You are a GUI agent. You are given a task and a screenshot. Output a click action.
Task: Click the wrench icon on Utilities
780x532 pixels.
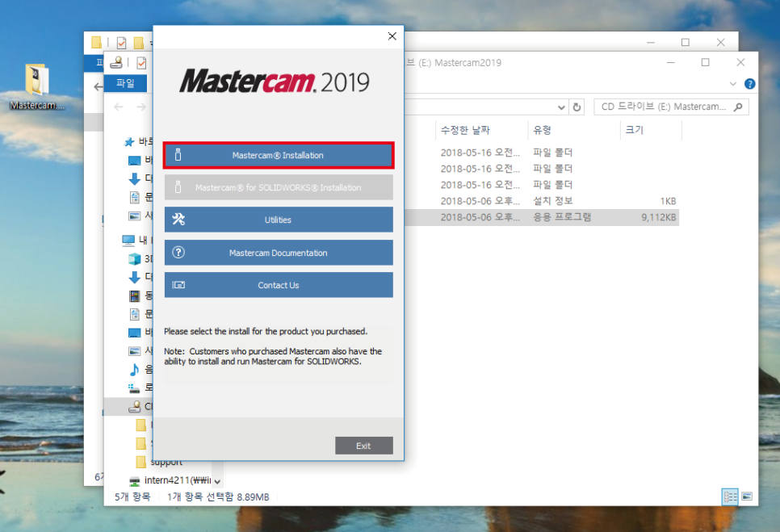[178, 220]
